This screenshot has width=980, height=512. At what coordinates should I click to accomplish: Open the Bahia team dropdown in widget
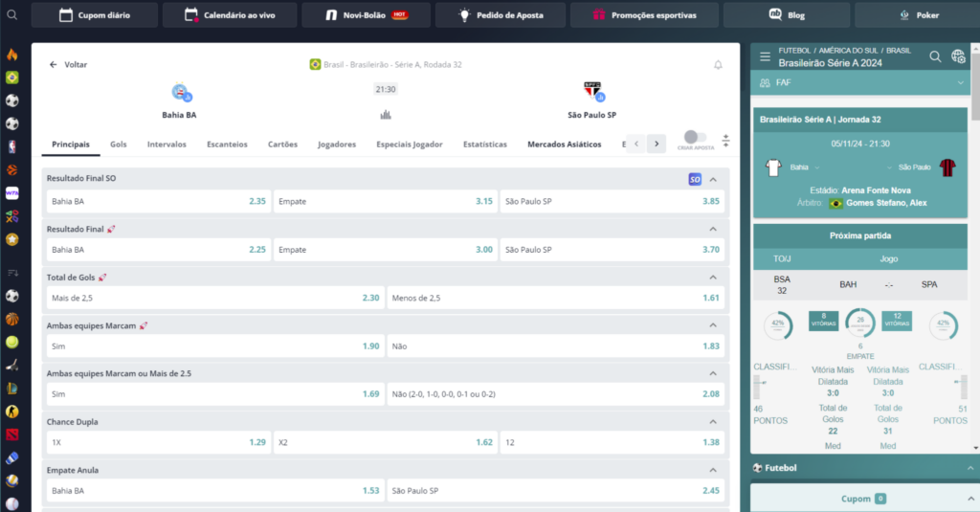pos(817,167)
